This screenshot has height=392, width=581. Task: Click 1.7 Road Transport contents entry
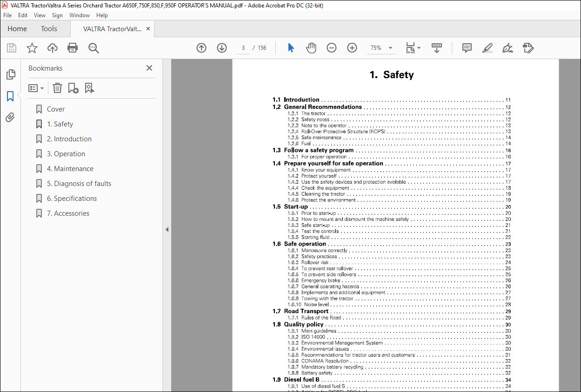tap(392, 311)
